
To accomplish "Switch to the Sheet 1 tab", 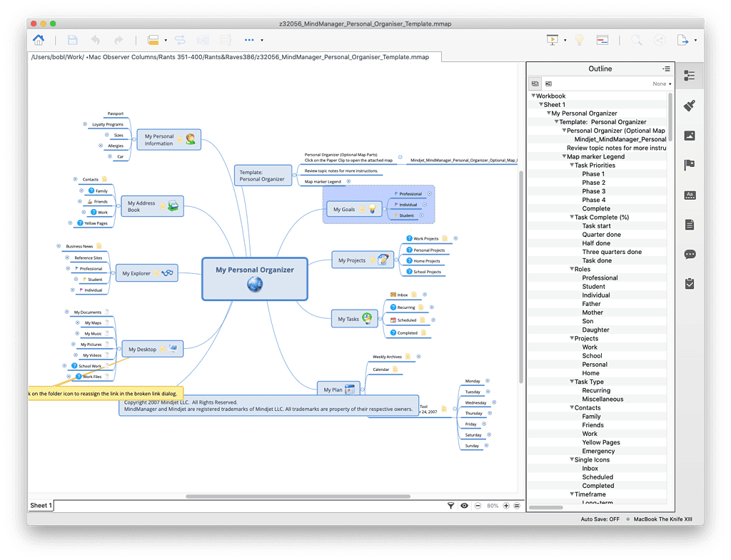I will 40,506.
